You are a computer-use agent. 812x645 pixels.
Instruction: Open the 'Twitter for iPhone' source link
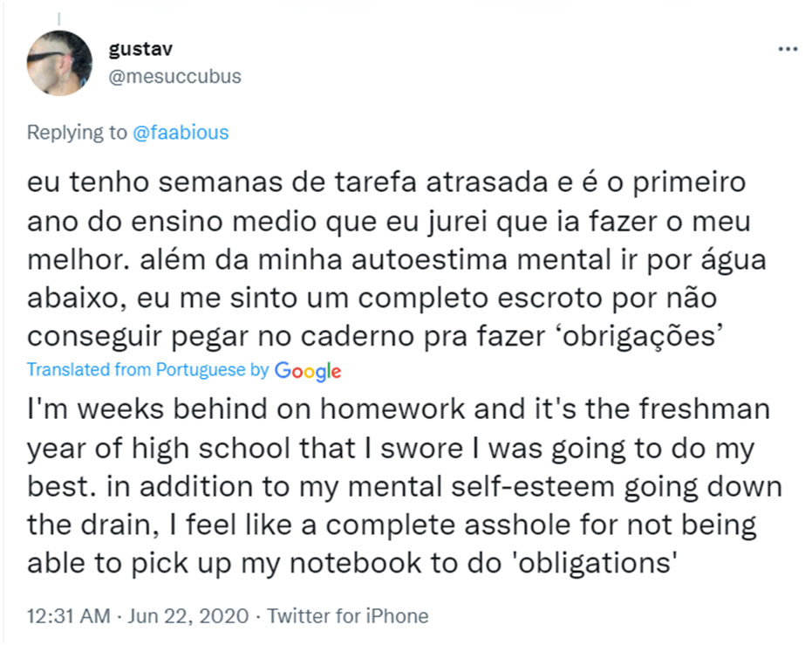point(348,616)
